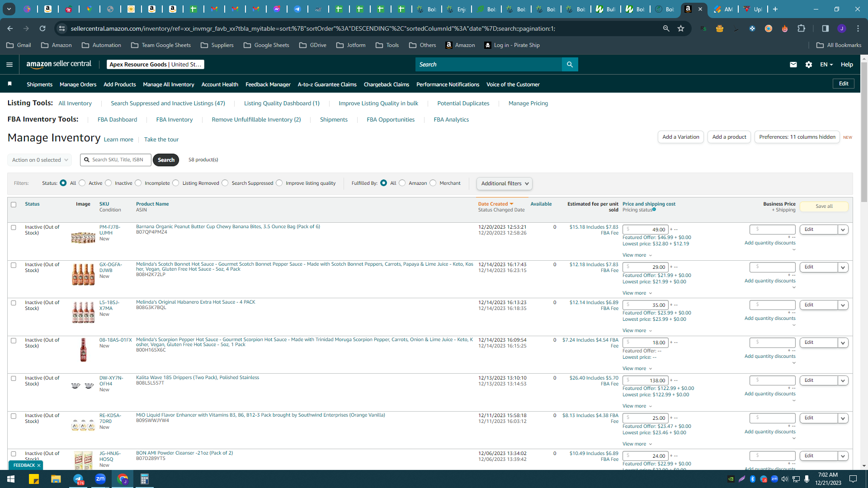Open Search Suppressed and Inactive Listings link
The width and height of the screenshot is (868, 488).
168,103
